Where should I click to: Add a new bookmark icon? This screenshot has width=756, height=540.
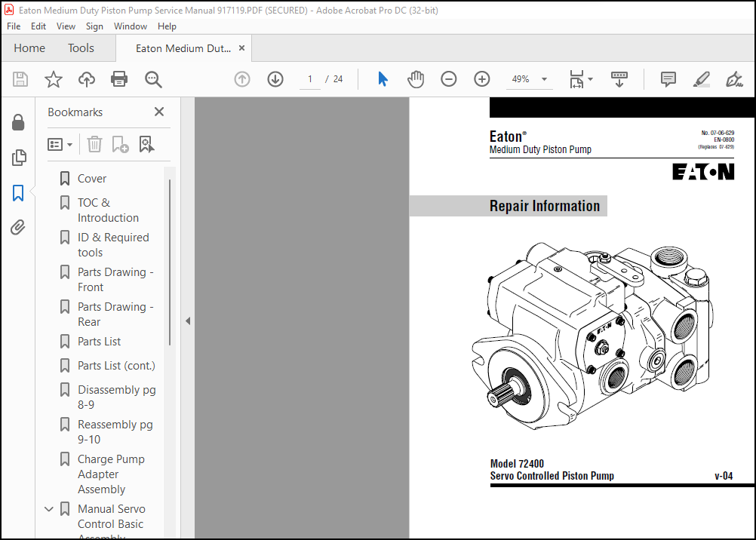[x=120, y=144]
